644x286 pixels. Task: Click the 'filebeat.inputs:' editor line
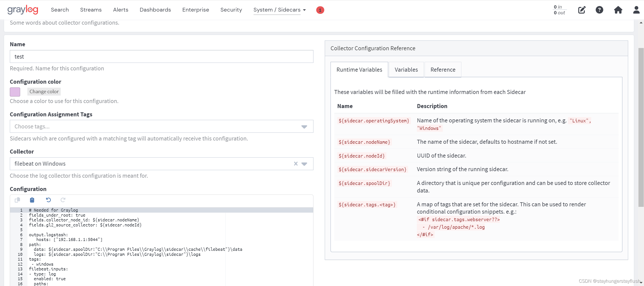tap(48, 269)
